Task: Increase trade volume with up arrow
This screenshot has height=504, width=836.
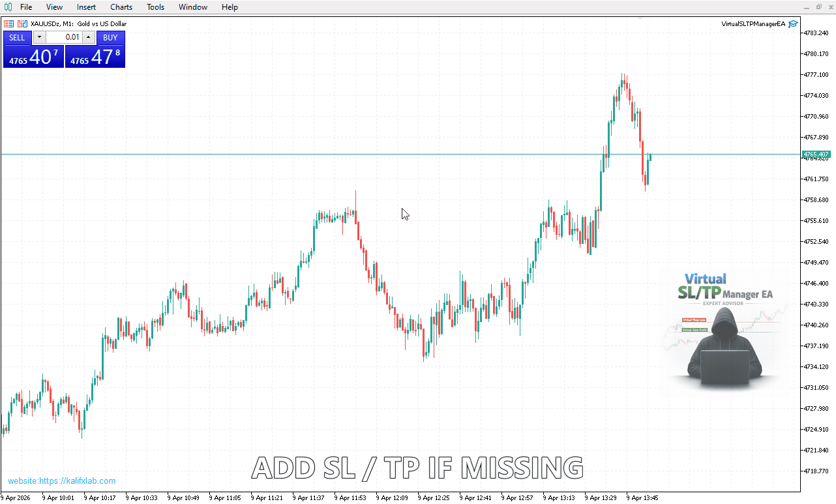Action: tap(89, 37)
